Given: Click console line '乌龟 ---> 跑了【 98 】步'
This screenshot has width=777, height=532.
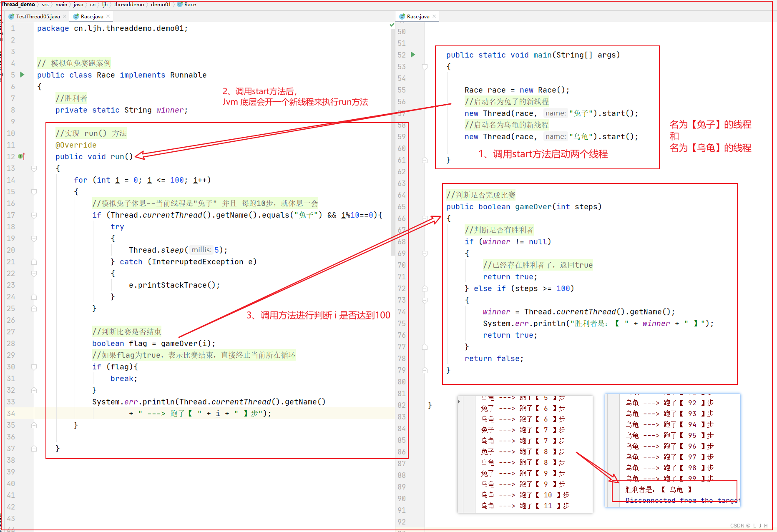Looking at the screenshot, I should click(670, 468).
